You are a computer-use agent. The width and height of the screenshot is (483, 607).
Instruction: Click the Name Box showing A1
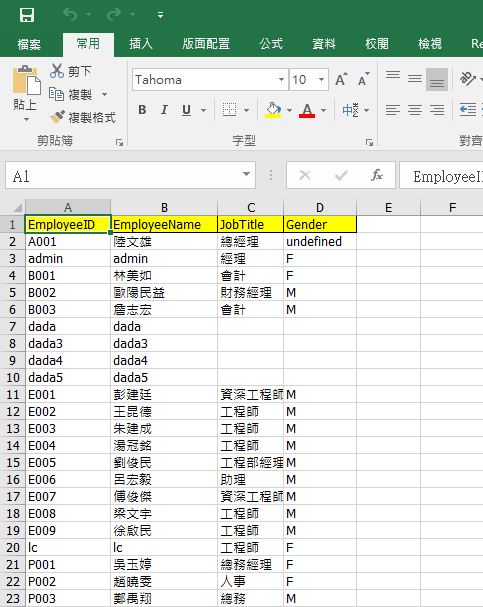click(x=123, y=176)
